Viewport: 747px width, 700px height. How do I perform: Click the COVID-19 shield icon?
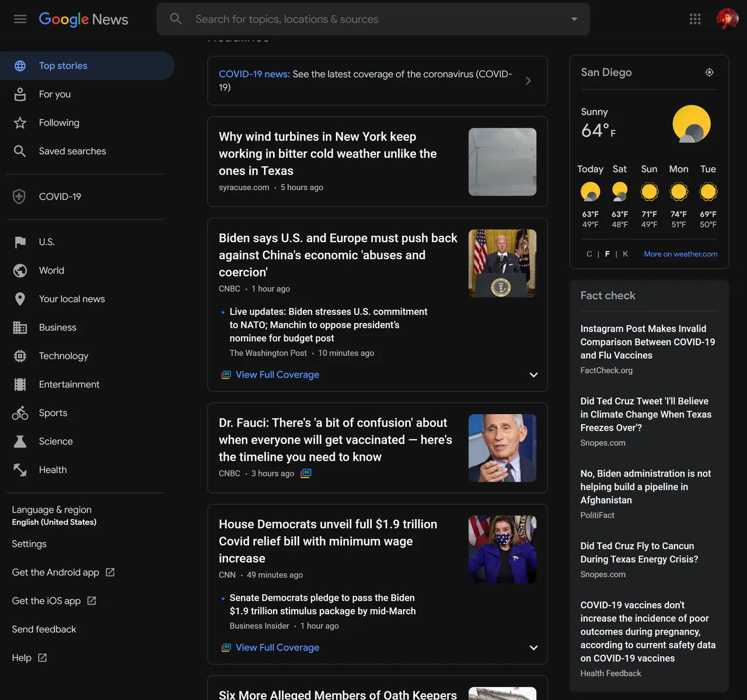point(19,197)
